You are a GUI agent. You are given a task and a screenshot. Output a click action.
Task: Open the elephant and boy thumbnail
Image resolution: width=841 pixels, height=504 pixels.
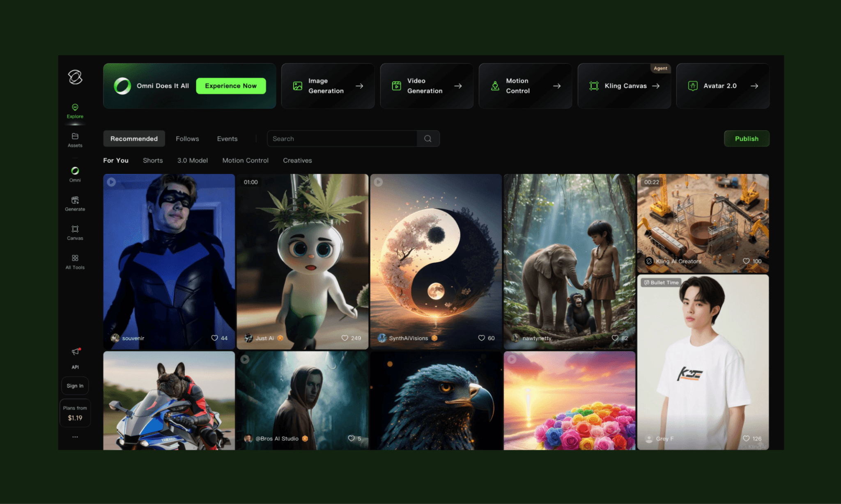tap(569, 254)
